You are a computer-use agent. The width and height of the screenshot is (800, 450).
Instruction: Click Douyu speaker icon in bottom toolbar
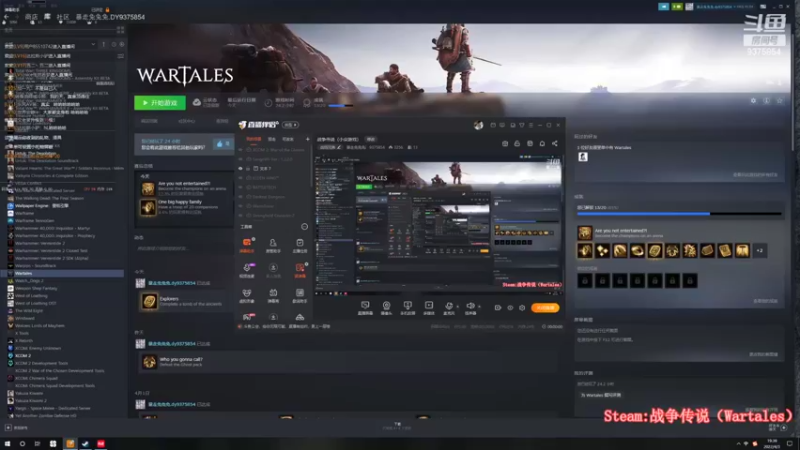pyautogui.click(x=470, y=307)
